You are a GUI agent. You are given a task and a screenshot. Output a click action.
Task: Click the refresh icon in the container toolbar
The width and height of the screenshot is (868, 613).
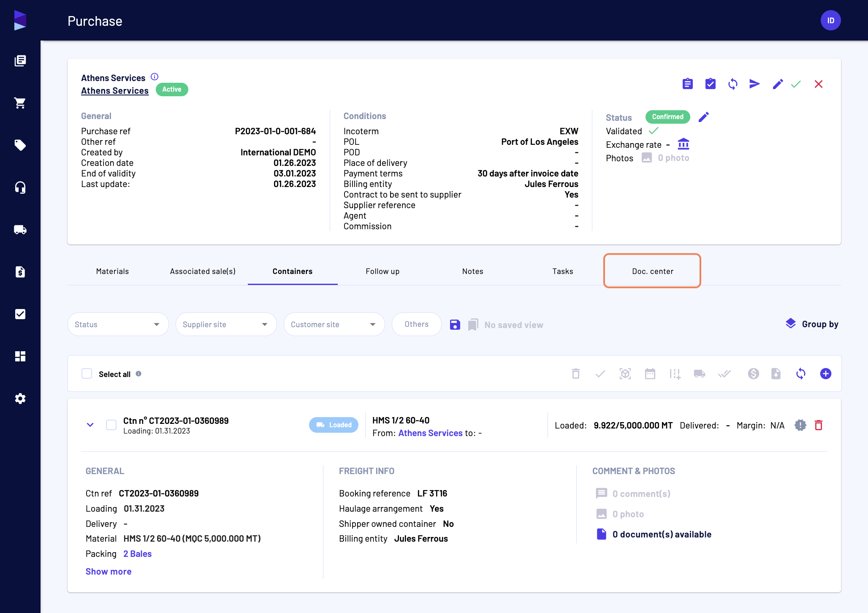[x=800, y=374]
